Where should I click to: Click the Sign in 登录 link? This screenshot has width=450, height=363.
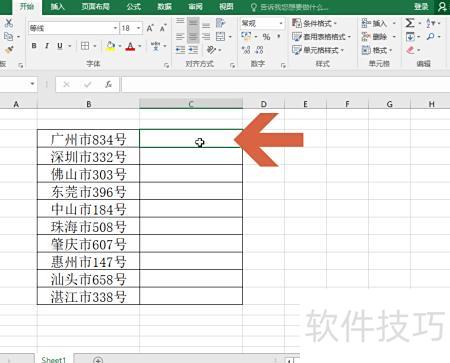[x=421, y=7]
